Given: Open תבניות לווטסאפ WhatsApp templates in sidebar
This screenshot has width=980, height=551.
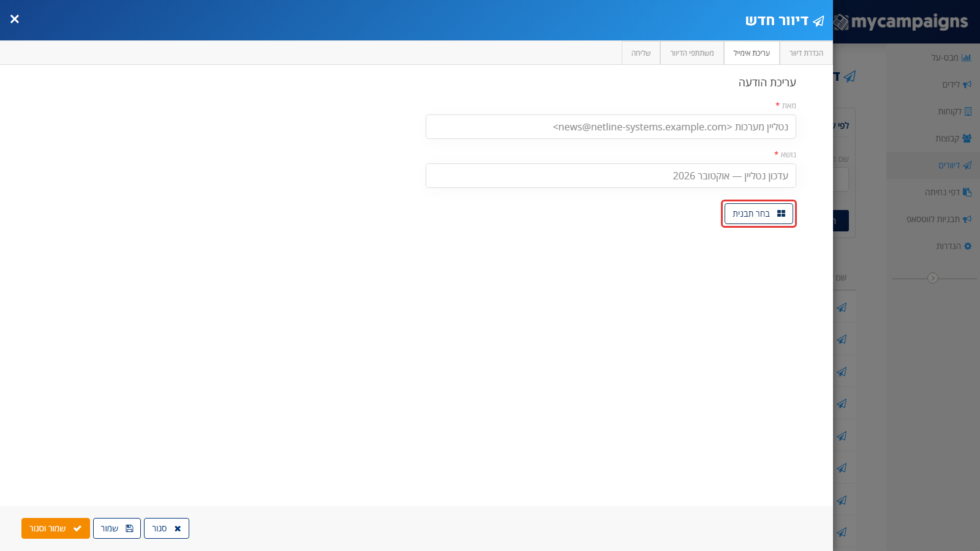Looking at the screenshot, I should 933,219.
